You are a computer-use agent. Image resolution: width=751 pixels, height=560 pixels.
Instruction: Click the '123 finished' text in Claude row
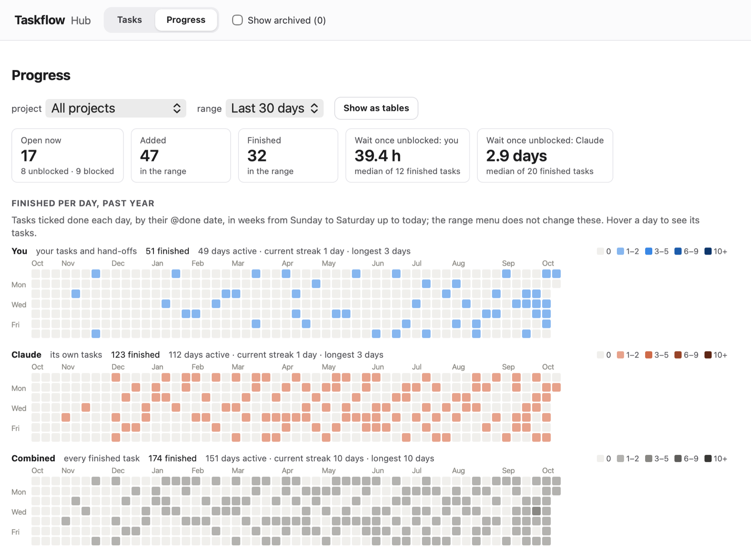coord(135,355)
